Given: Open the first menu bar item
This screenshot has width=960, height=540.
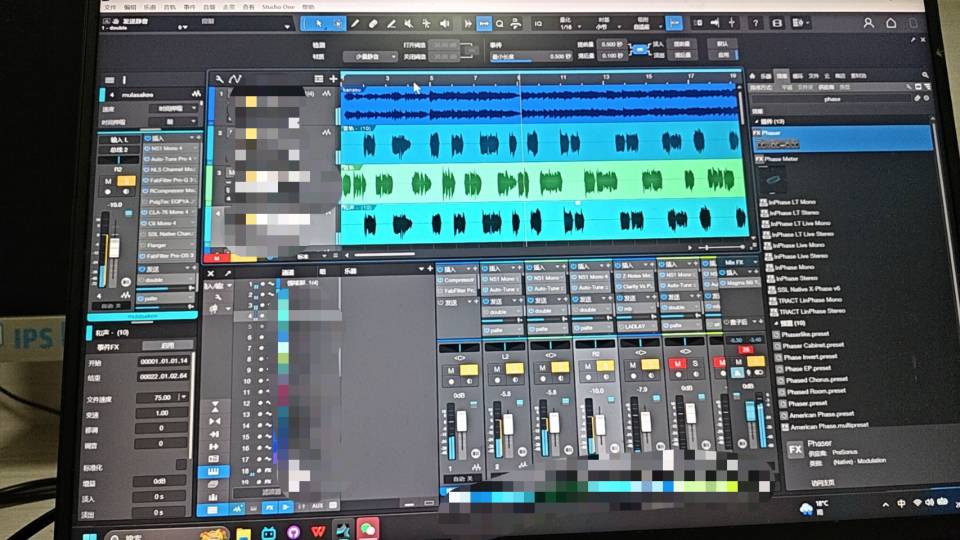Looking at the screenshot, I should (111, 7).
